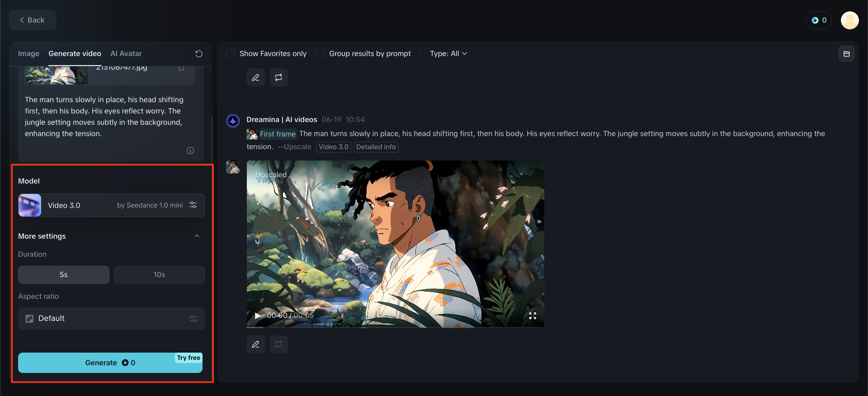
Task: Click the edit pencil icon above the Dreamina message
Action: coord(255,77)
